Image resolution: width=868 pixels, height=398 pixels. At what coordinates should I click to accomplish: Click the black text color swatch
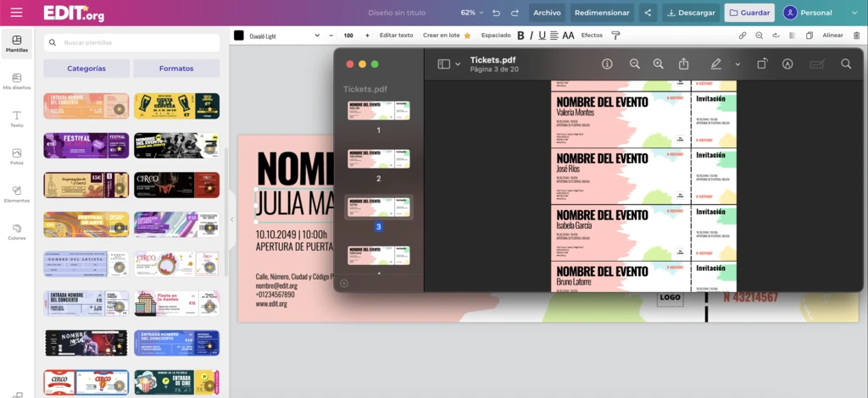click(239, 36)
